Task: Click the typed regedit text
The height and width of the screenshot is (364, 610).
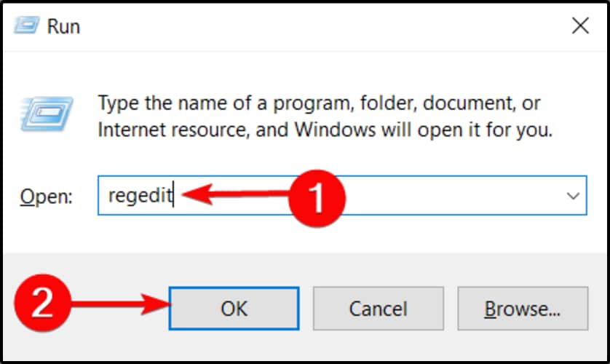Action: [140, 196]
